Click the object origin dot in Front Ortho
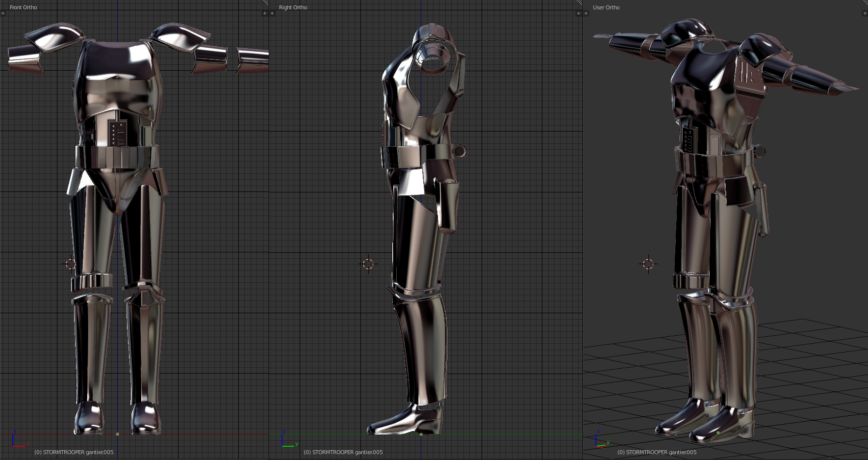 point(117,434)
